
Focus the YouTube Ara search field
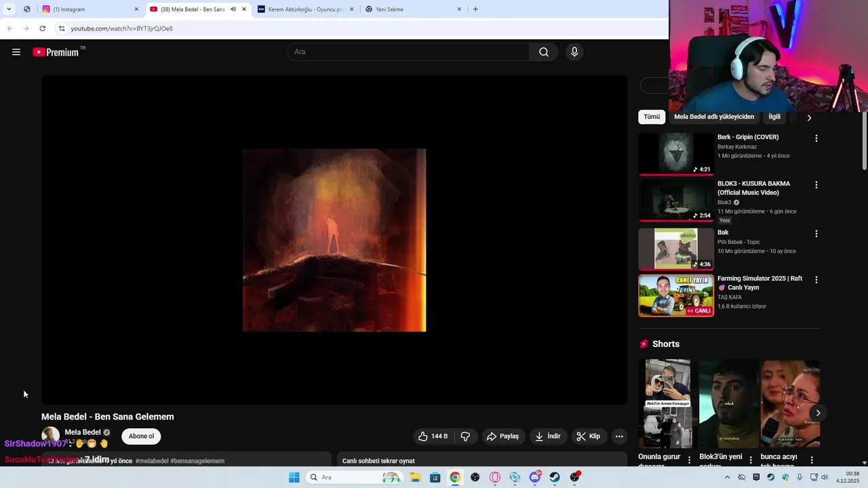coord(408,52)
